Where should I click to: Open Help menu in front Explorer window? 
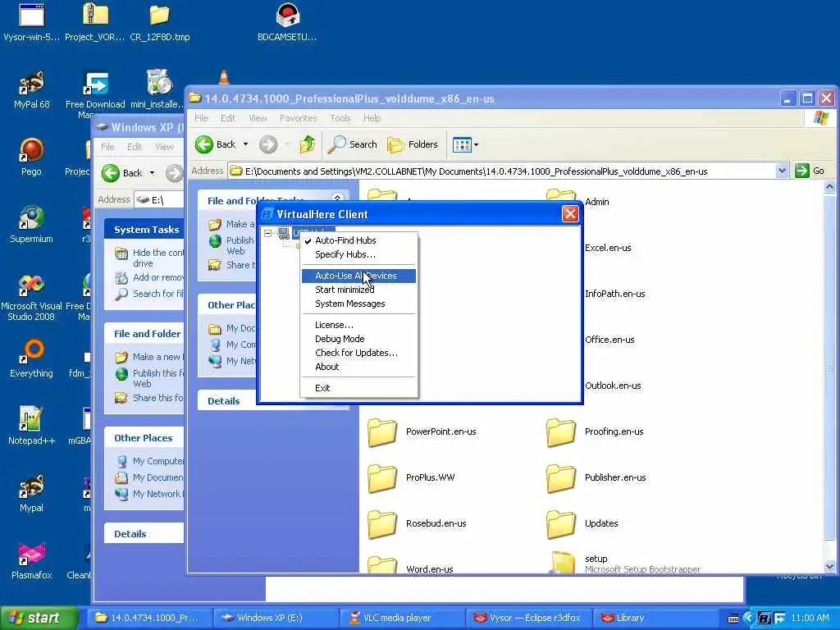(372, 118)
